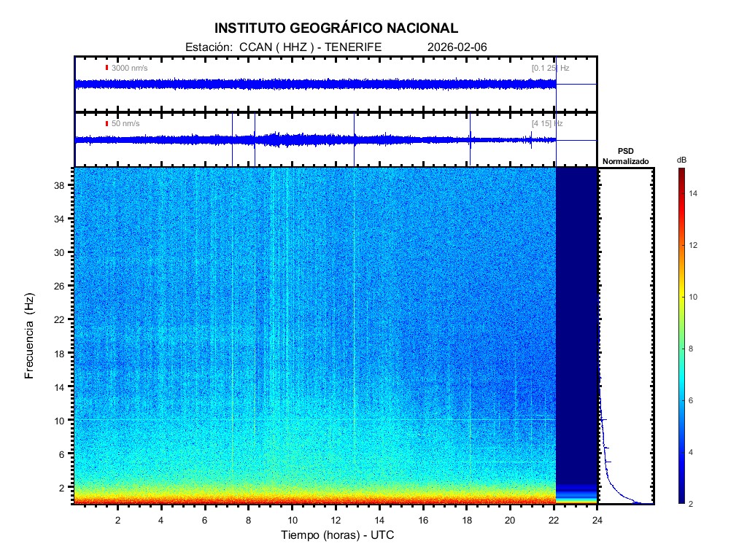The image size is (747, 560).
Task: Click the red 3000 nm/s scale marker
Action: 107,68
